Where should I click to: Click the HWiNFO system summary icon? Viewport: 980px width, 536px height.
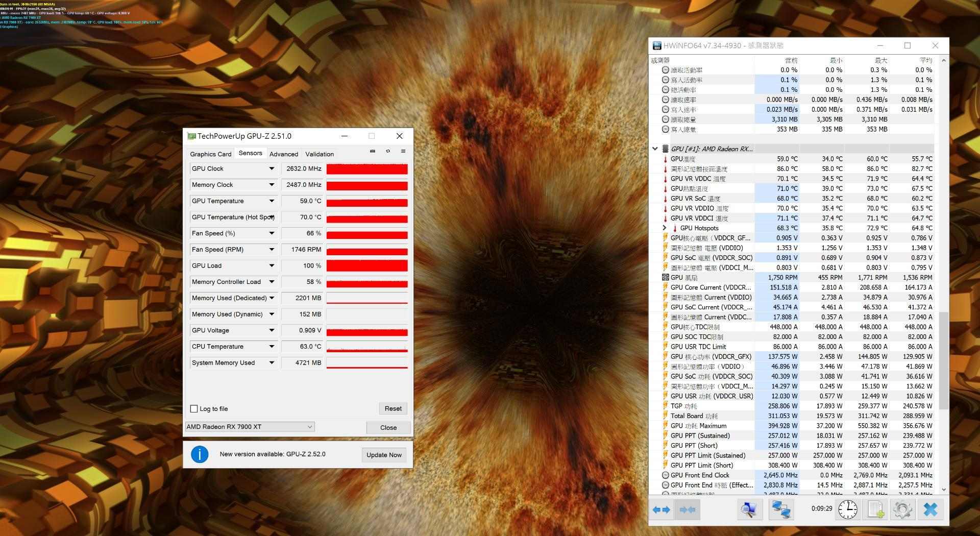pos(748,509)
